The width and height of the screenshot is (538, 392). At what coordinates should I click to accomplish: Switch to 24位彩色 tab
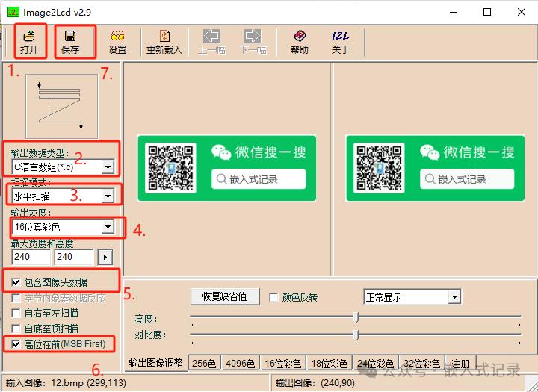[375, 364]
